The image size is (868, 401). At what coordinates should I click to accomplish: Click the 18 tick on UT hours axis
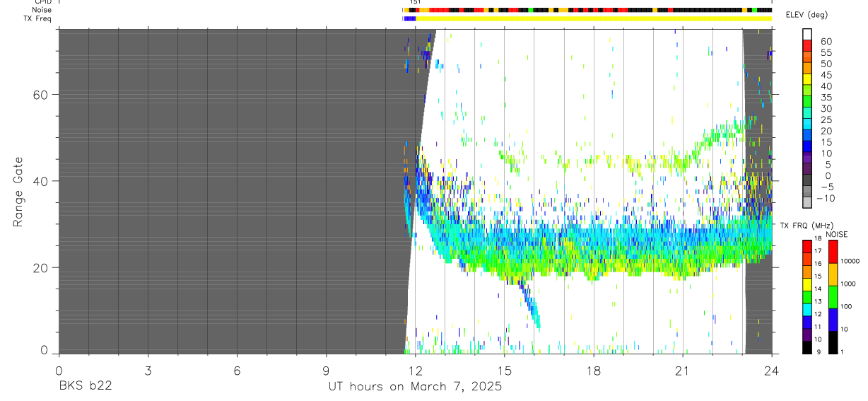tap(594, 371)
